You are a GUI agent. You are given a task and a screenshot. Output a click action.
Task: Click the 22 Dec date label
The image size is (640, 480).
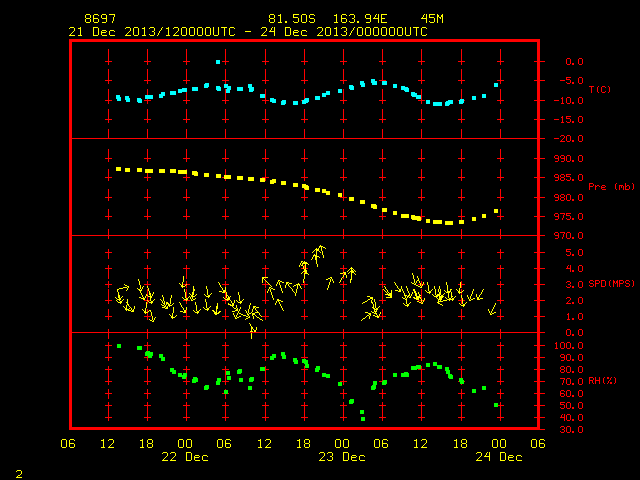[x=185, y=457]
